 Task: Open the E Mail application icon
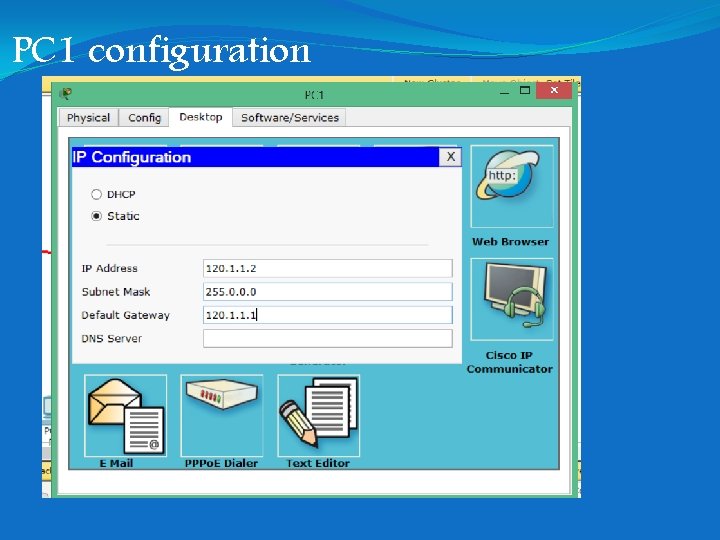click(125, 416)
